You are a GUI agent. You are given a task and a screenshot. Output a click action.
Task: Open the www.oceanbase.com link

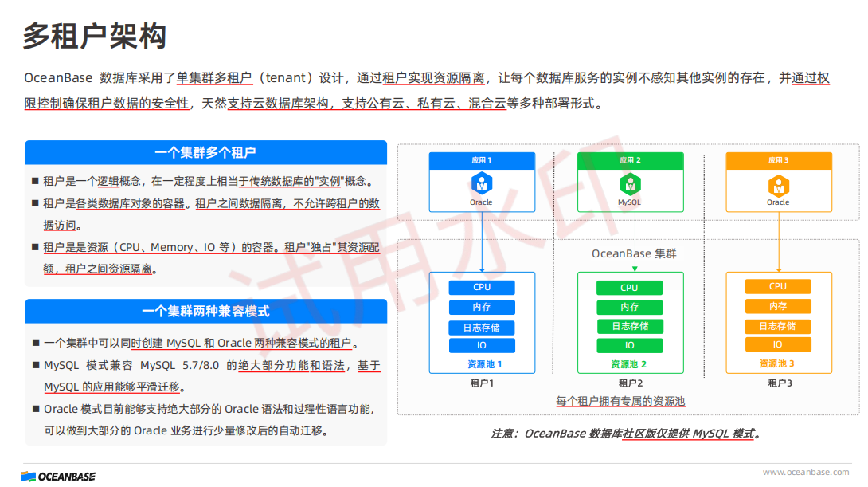(x=806, y=473)
